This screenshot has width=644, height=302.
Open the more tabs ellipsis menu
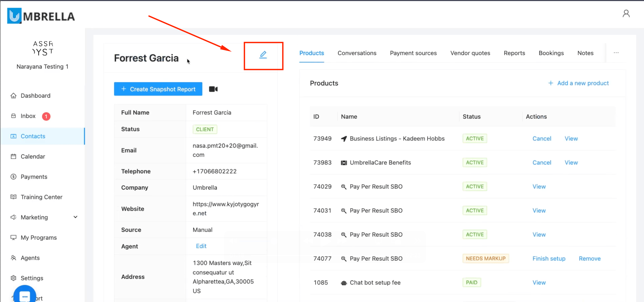(x=616, y=53)
